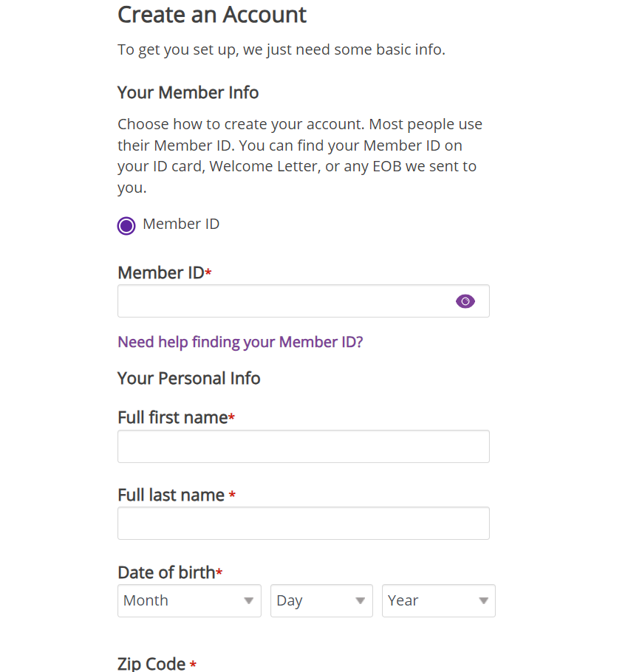Click the purple Member ID option circle
Image resolution: width=628 pixels, height=672 pixels.
tap(126, 225)
